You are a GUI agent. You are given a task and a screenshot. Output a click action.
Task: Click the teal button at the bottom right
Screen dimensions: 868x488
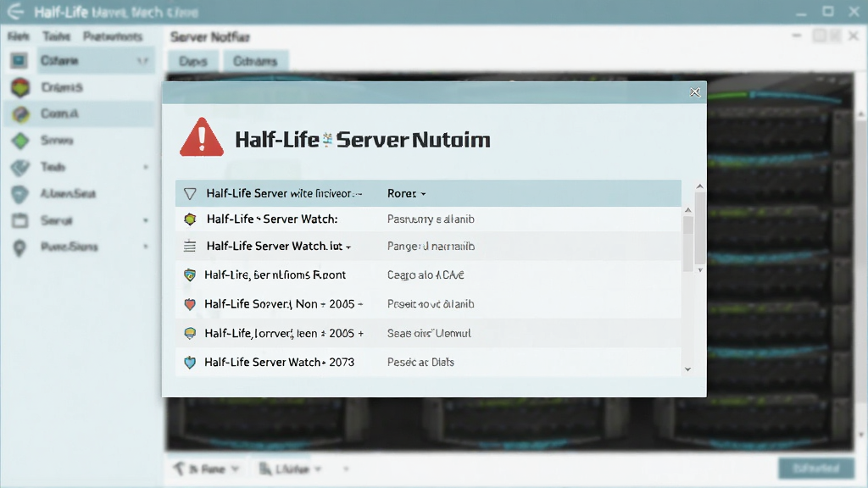tap(816, 468)
